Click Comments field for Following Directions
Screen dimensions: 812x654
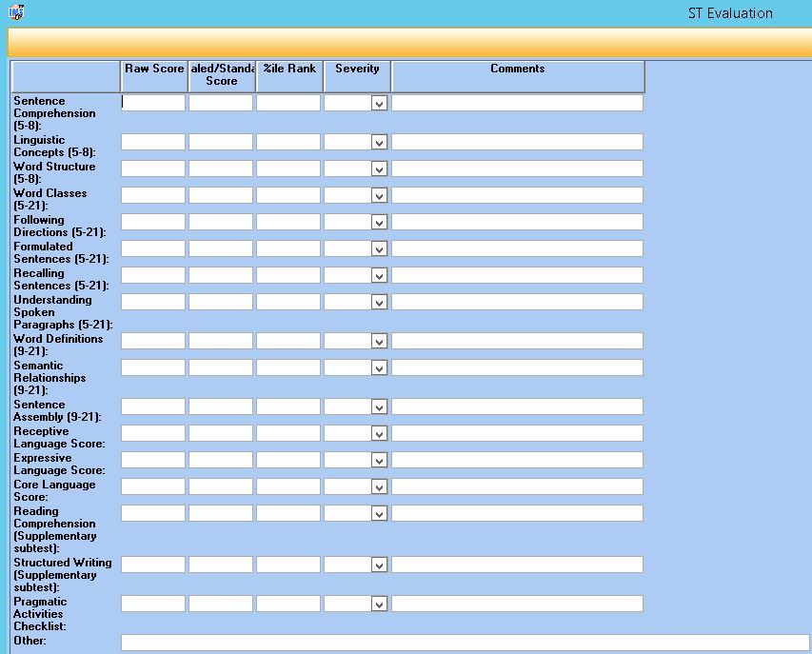517,222
